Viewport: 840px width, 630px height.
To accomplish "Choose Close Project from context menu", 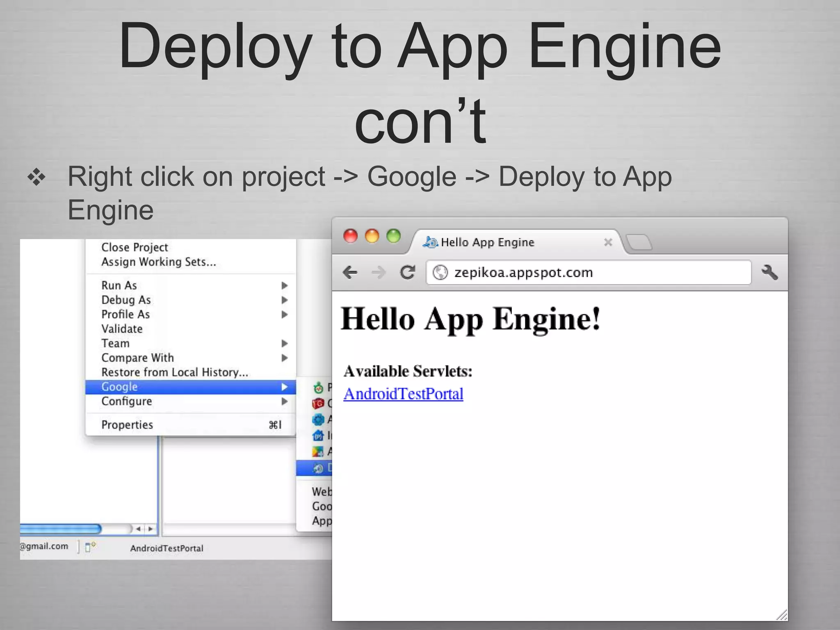I will pyautogui.click(x=191, y=247).
